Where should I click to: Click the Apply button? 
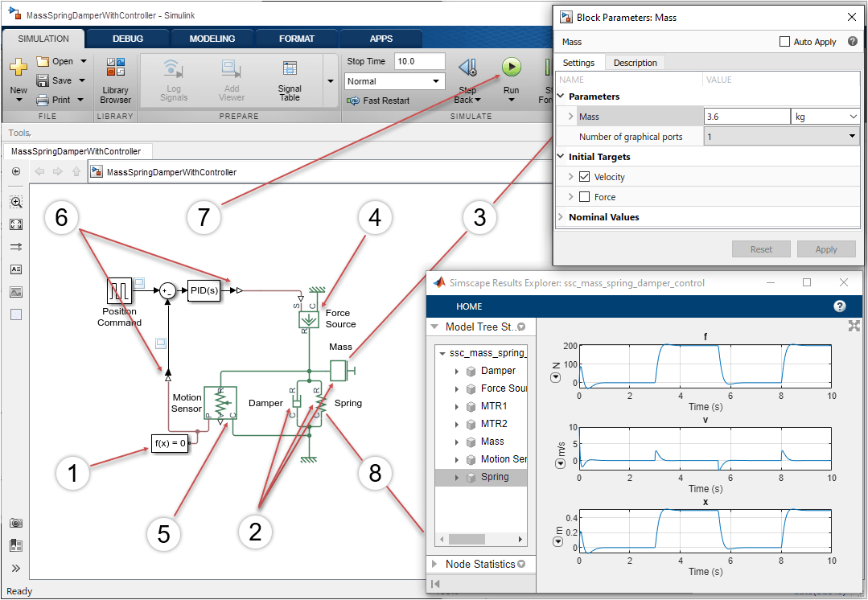pyautogui.click(x=826, y=249)
